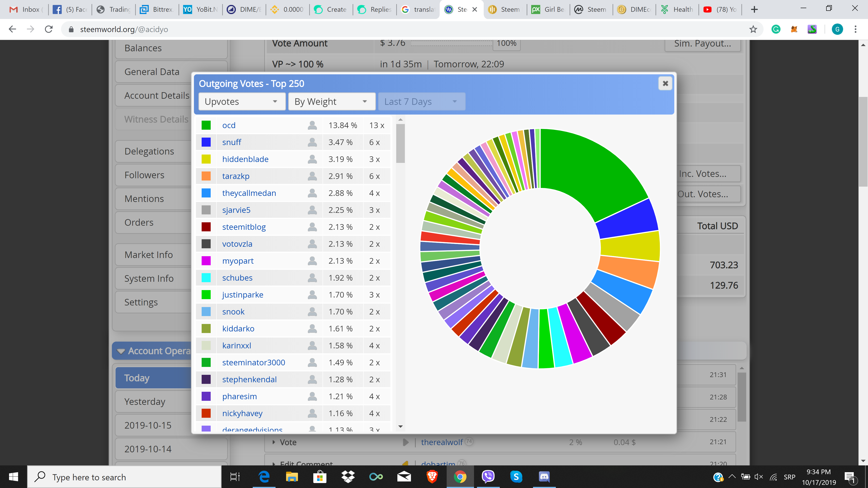Image resolution: width=868 pixels, height=488 pixels.
Task: Open the Upvotes dropdown
Action: 242,102
